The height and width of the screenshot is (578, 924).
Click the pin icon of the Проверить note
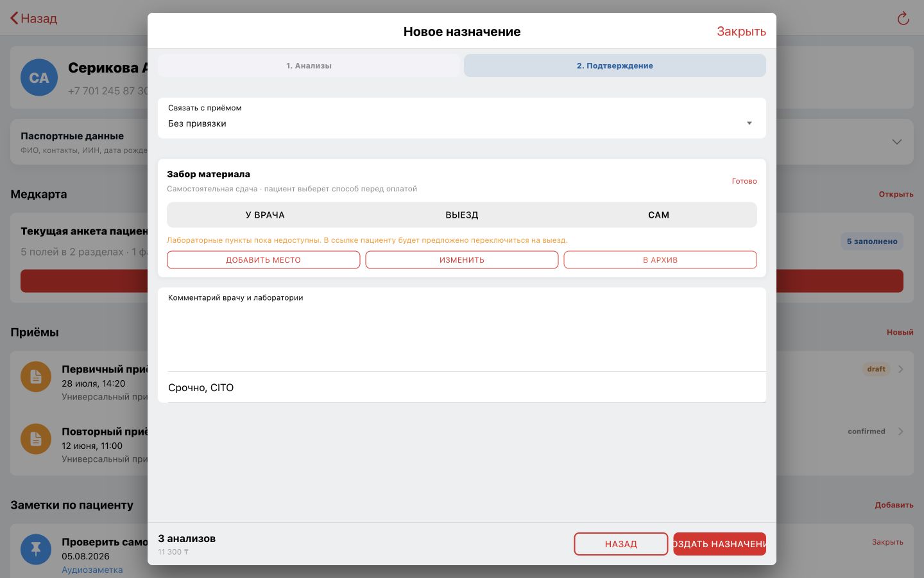[36, 549]
